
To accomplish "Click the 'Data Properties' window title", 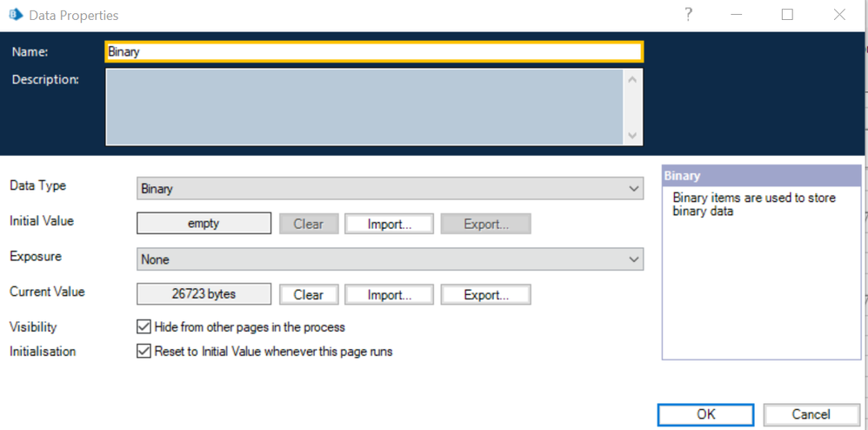I will click(x=74, y=16).
